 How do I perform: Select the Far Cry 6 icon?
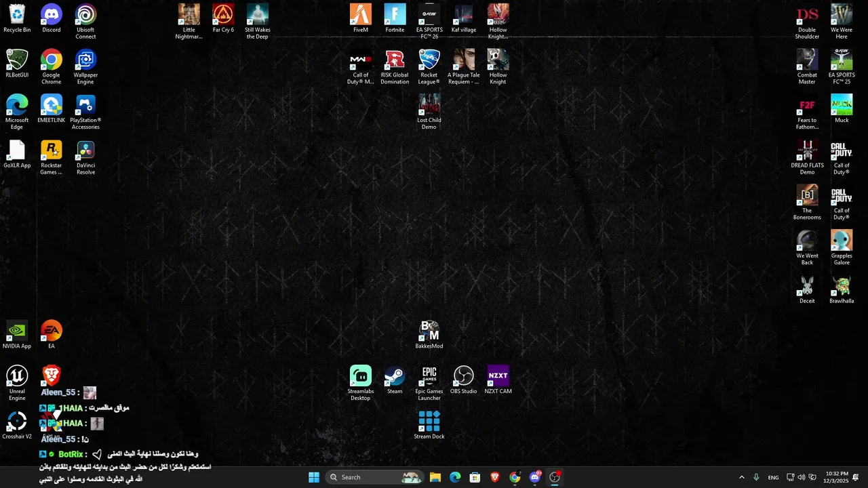tap(223, 19)
